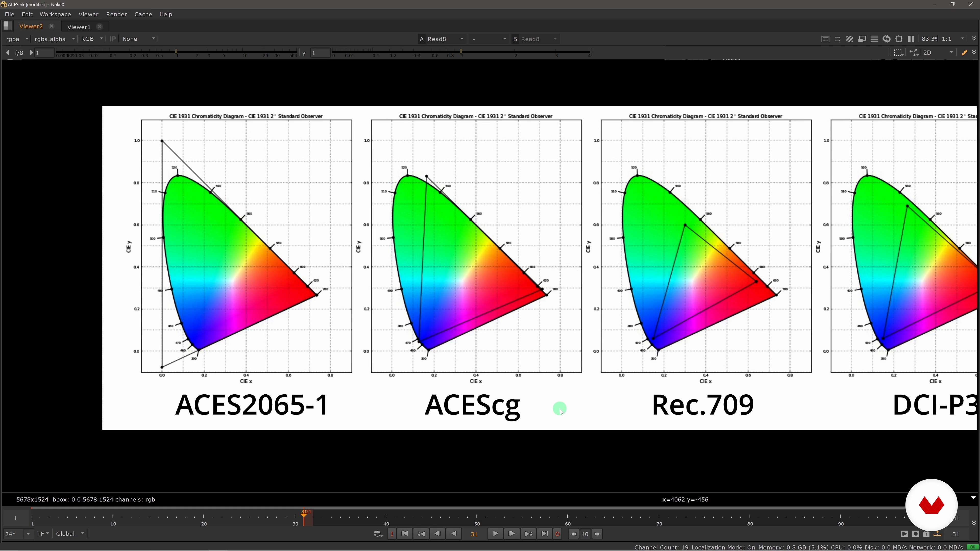Open the TF timeline display dropdown
Viewport: 980px width, 551px height.
click(x=43, y=534)
